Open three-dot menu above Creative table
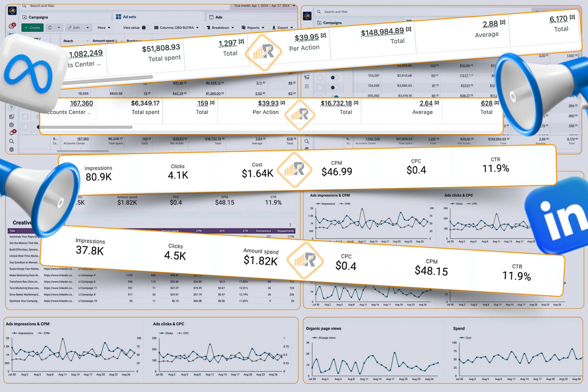Screen dimensions: 588x392 coord(290,225)
